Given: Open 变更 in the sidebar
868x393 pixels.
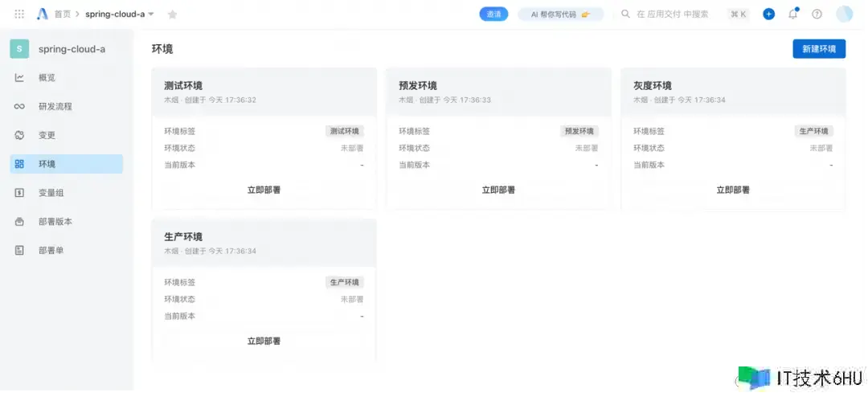Looking at the screenshot, I should pyautogui.click(x=47, y=136).
